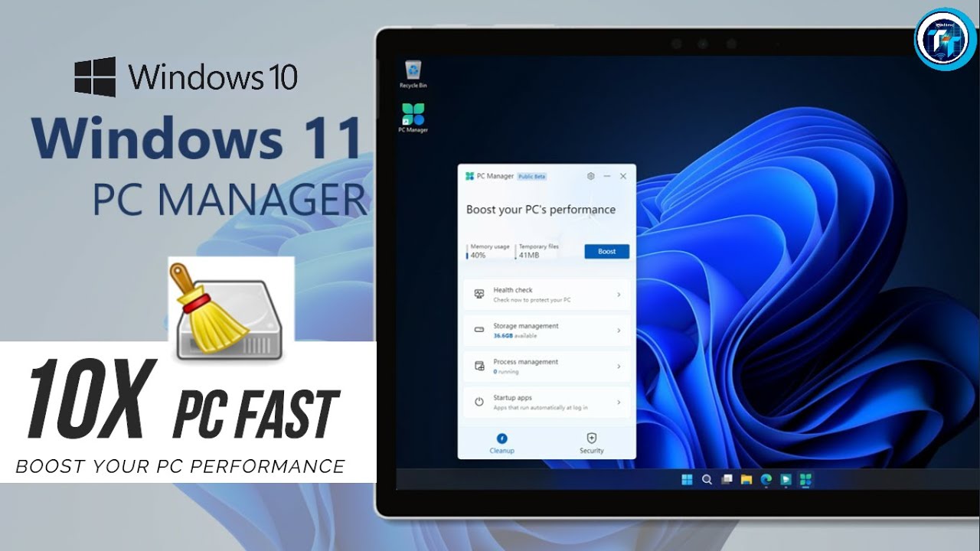The height and width of the screenshot is (551, 980).
Task: Click '36.6GB available' storage text
Action: click(x=514, y=336)
